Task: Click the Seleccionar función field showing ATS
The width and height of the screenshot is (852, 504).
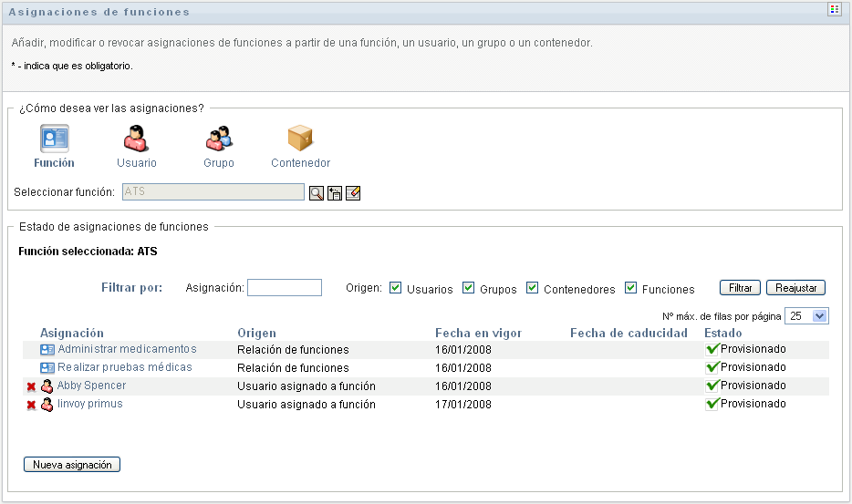Action: point(213,191)
